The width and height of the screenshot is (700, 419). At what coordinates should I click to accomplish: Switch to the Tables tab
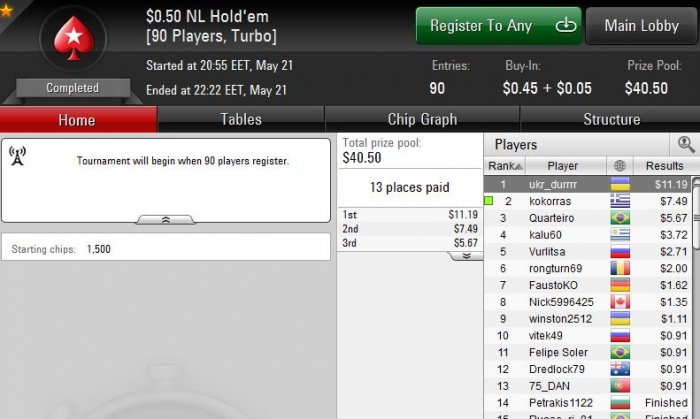241,119
